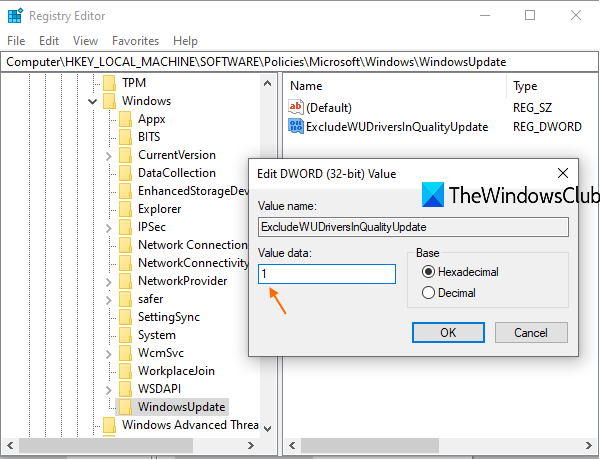
Task: Click the tree pane scroll up arrow
Action: pos(267,83)
